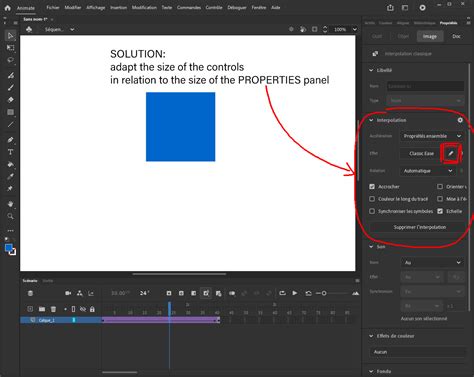Delete layer with trash icon
This screenshot has width=474, height=377.
pyautogui.click(x=53, y=309)
